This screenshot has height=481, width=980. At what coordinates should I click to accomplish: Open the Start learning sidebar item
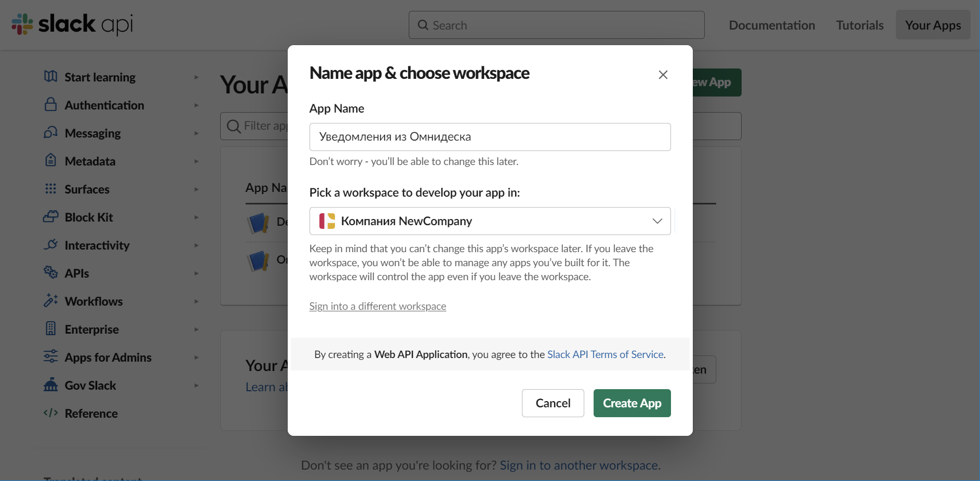point(100,77)
